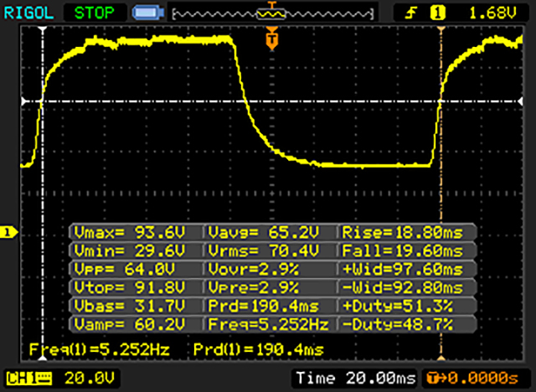Click the Vavg= 65.2V measurement
Screen dimensions: 536x392
click(x=264, y=233)
